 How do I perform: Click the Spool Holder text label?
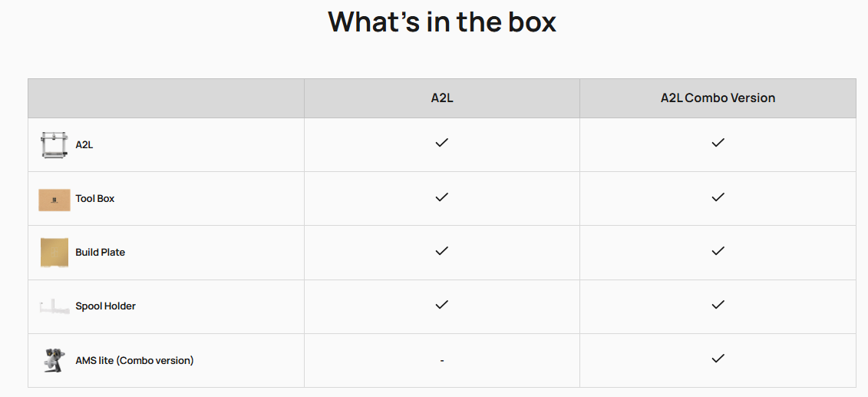pyautogui.click(x=105, y=306)
